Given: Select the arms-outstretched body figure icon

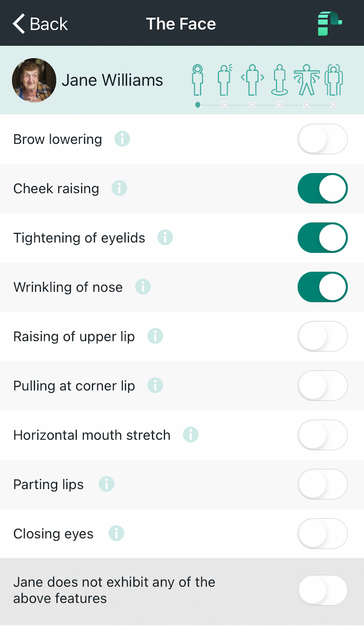Looking at the screenshot, I should 306,80.
